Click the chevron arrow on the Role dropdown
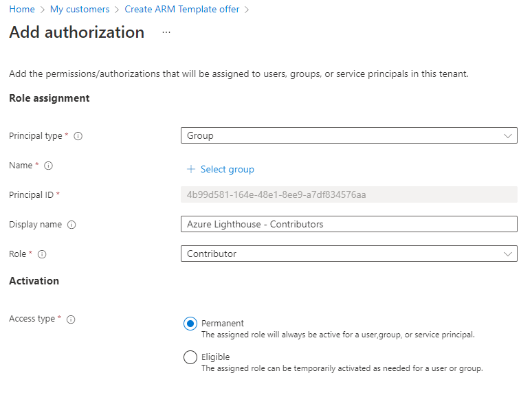Image resolution: width=532 pixels, height=393 pixels. 509,254
